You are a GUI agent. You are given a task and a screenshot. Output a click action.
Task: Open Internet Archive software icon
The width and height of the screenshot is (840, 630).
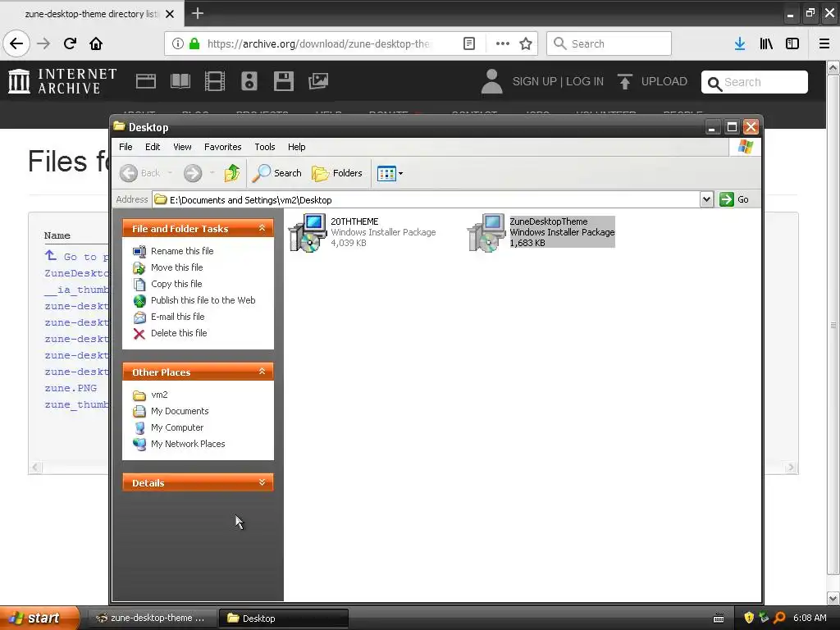[x=283, y=81]
